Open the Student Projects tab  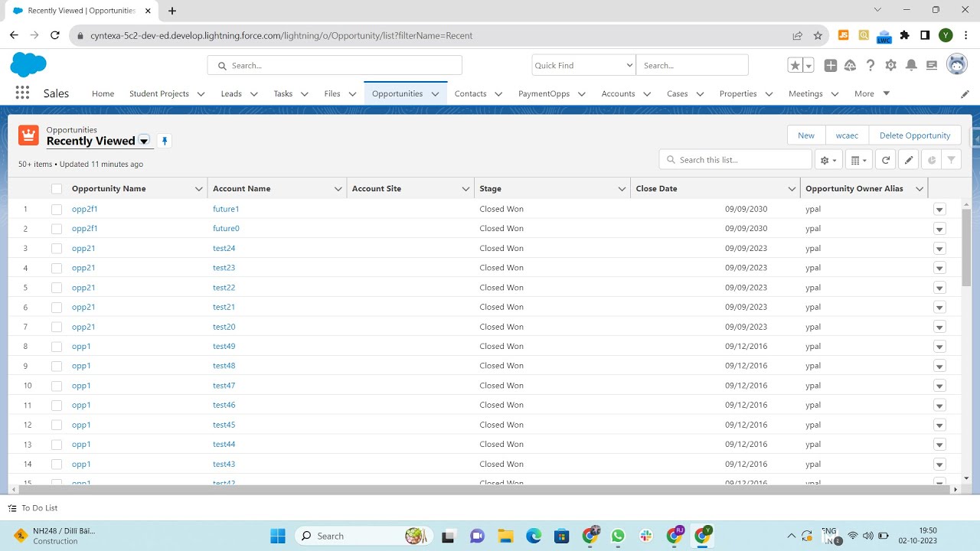point(159,93)
